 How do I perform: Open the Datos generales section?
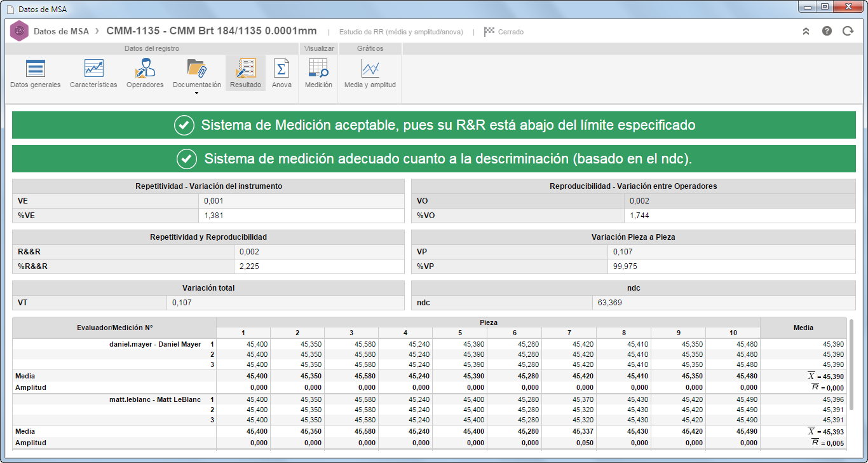(x=36, y=74)
